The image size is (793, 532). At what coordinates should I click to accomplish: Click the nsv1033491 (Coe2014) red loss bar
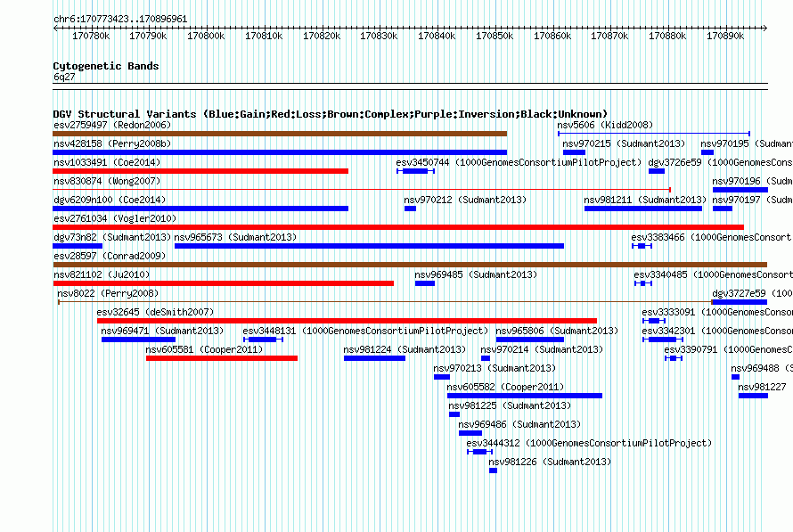[x=200, y=171]
